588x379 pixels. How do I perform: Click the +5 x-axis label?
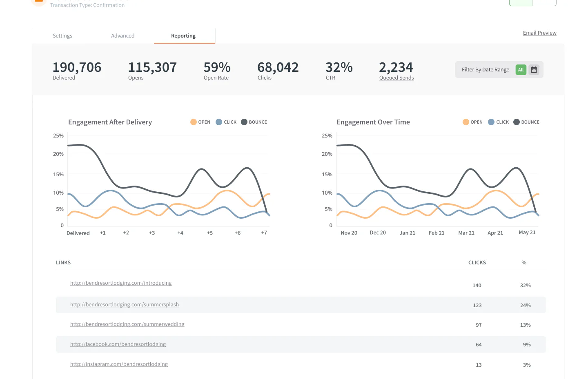(x=210, y=233)
